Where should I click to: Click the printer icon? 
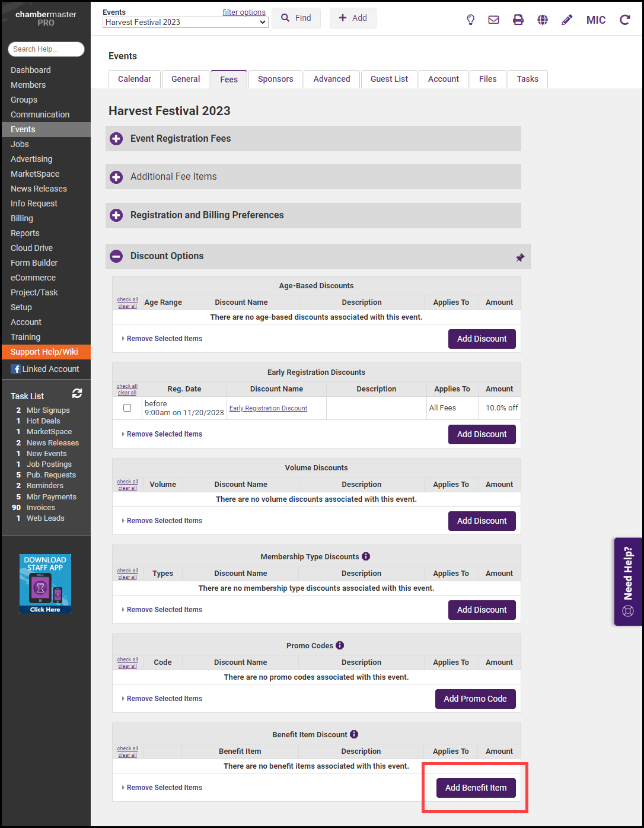[x=518, y=20]
